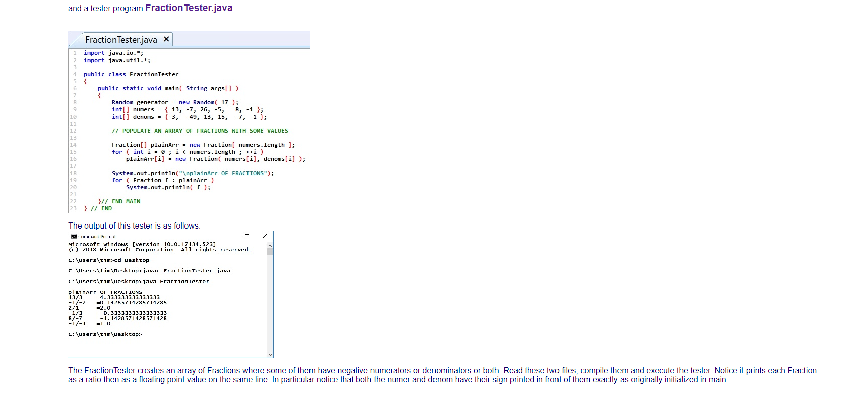Click the Command Prompt scrollbar thumb
This screenshot has height=393, width=868.
[270, 251]
